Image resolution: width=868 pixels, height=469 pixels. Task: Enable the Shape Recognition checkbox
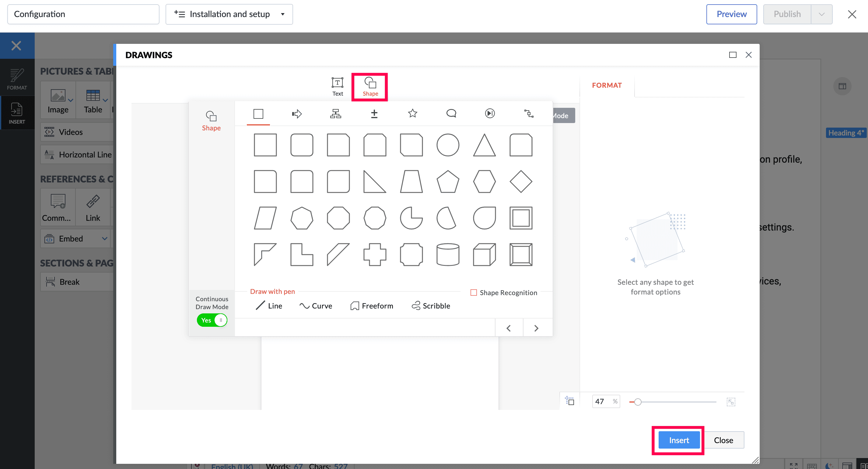click(x=474, y=293)
